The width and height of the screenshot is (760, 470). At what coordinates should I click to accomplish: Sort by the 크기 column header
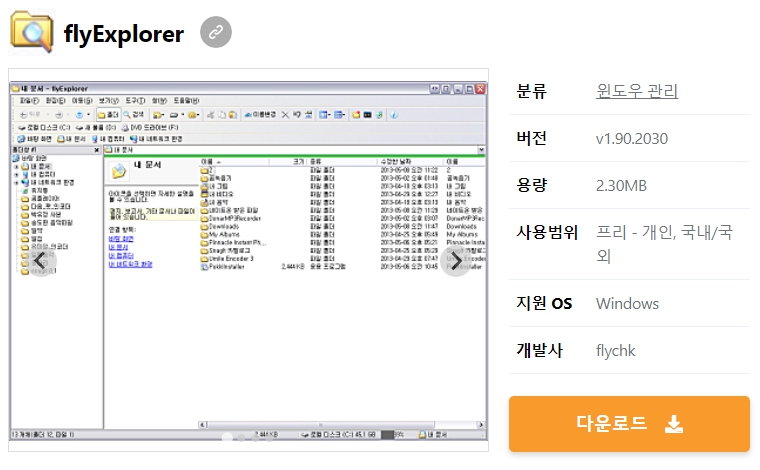(299, 161)
